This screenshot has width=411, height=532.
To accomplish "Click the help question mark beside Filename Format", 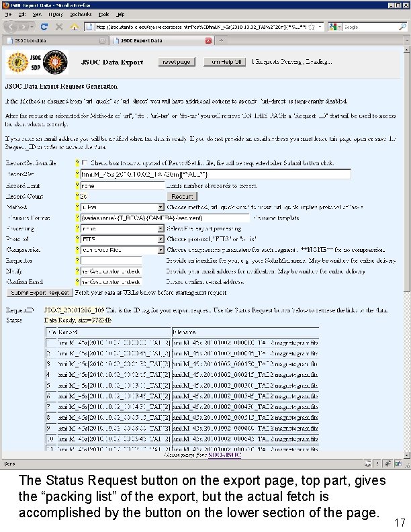I will click(77, 218).
